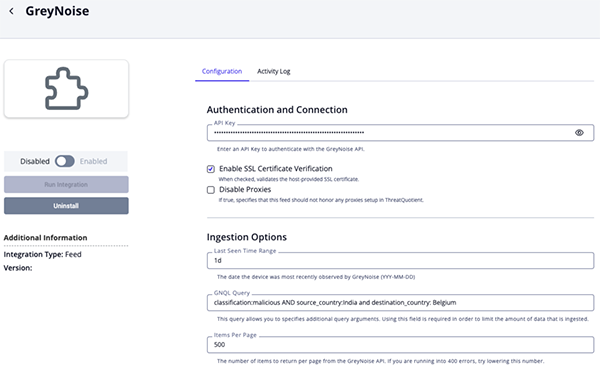
Task: Select the Configuration tab
Action: pyautogui.click(x=222, y=71)
